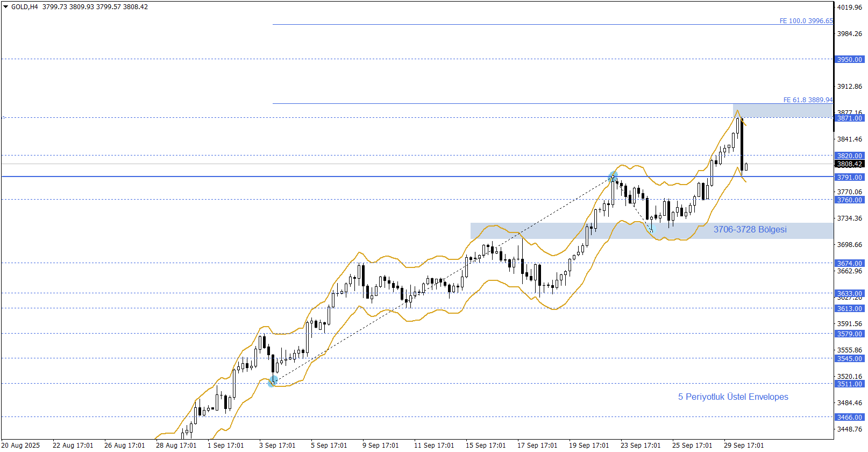
Task: Click the 3674.00 price level tag
Action: (849, 264)
